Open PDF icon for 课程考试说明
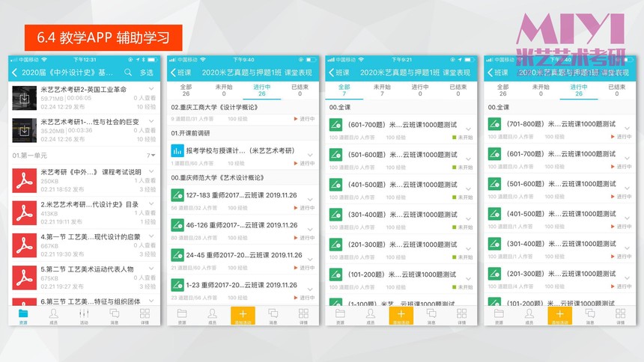This screenshot has height=362, width=644. tap(24, 180)
